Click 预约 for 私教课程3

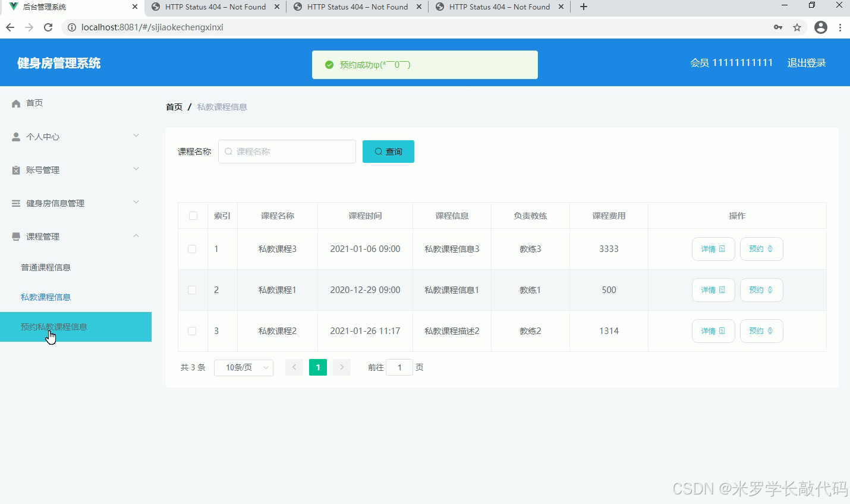tap(761, 249)
